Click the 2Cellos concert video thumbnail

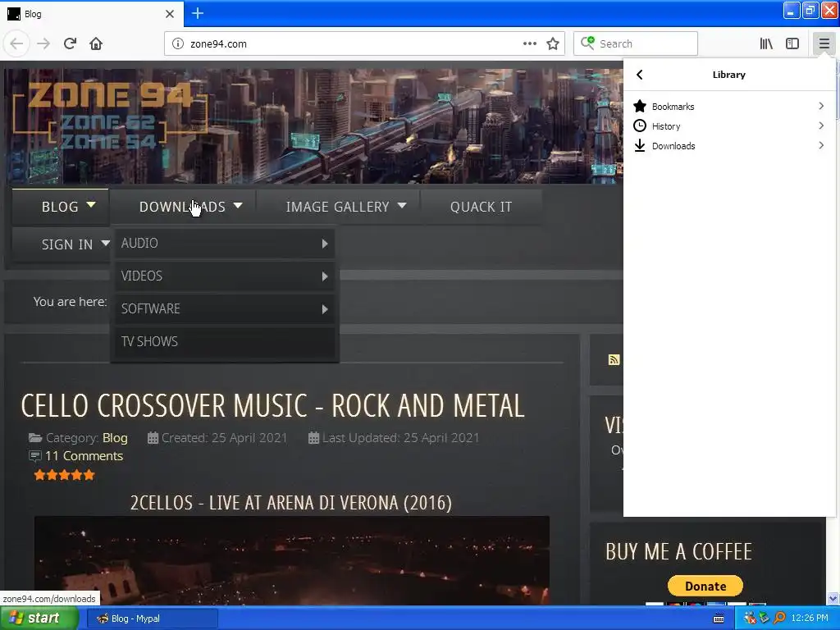(x=292, y=560)
